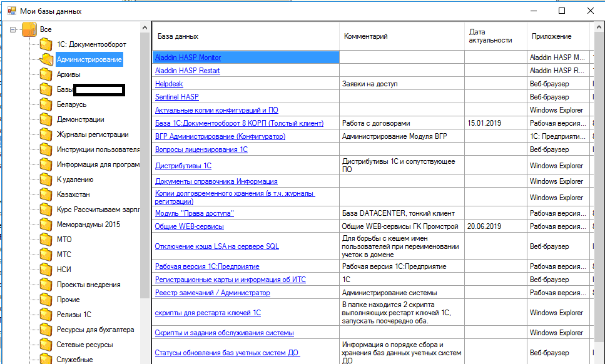Open the Дистрибутивы 1С link

[183, 165]
